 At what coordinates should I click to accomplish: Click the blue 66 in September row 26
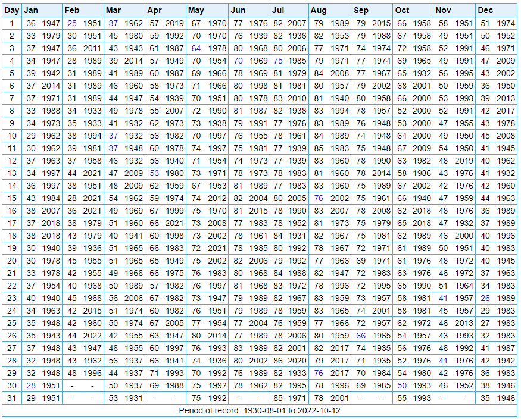coord(361,336)
